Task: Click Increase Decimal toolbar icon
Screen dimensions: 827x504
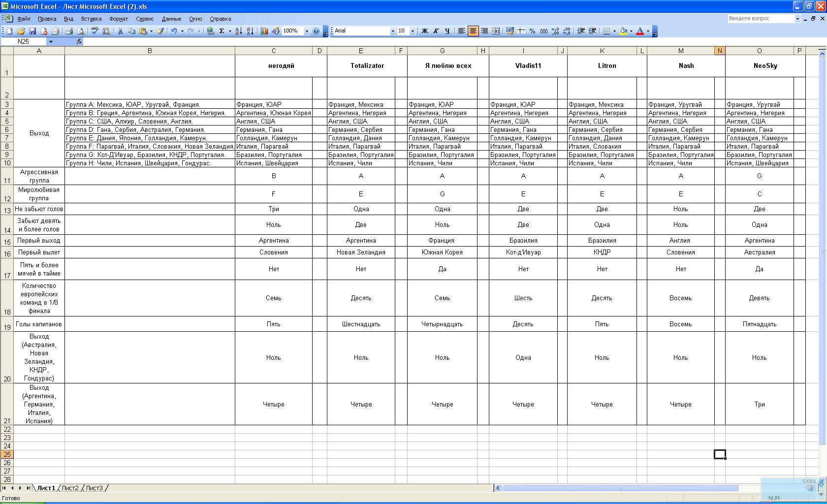Action: coord(555,31)
